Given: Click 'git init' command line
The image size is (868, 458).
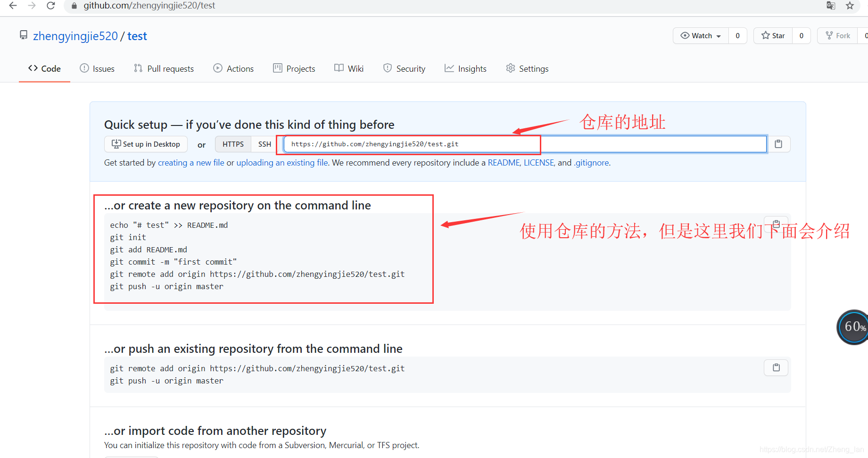Looking at the screenshot, I should (128, 237).
